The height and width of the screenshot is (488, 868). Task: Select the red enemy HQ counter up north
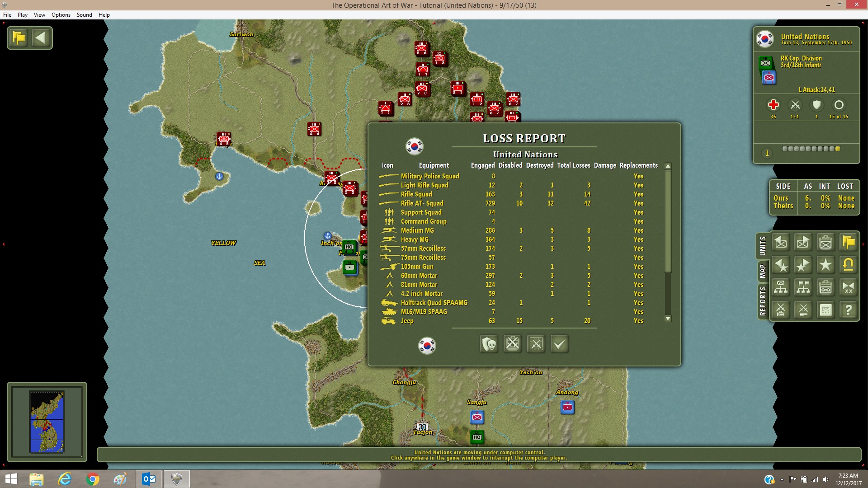coord(439,58)
